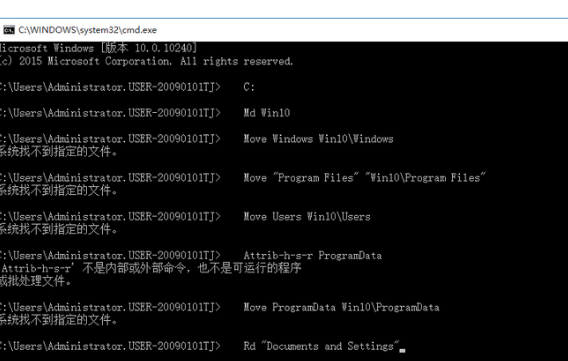Click the 'Md Win10' command

[x=267, y=113]
